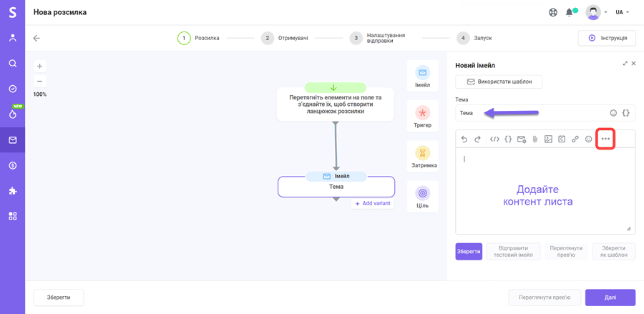The width and height of the screenshot is (644, 314).
Task: Click the undo icon in editor toolbar
Action: [x=464, y=139]
